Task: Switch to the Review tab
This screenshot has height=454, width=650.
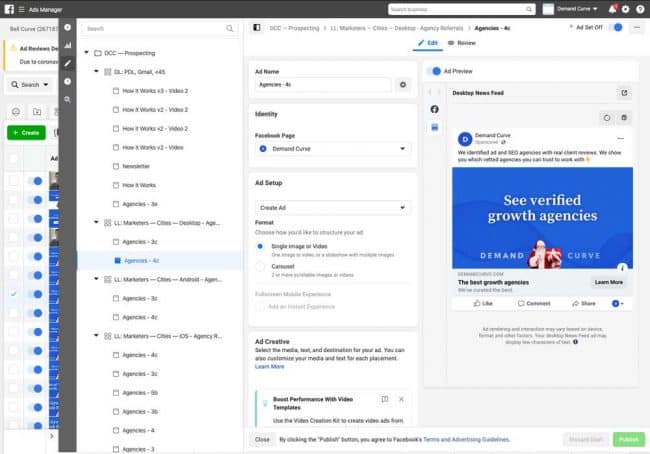Action: pyautogui.click(x=462, y=43)
